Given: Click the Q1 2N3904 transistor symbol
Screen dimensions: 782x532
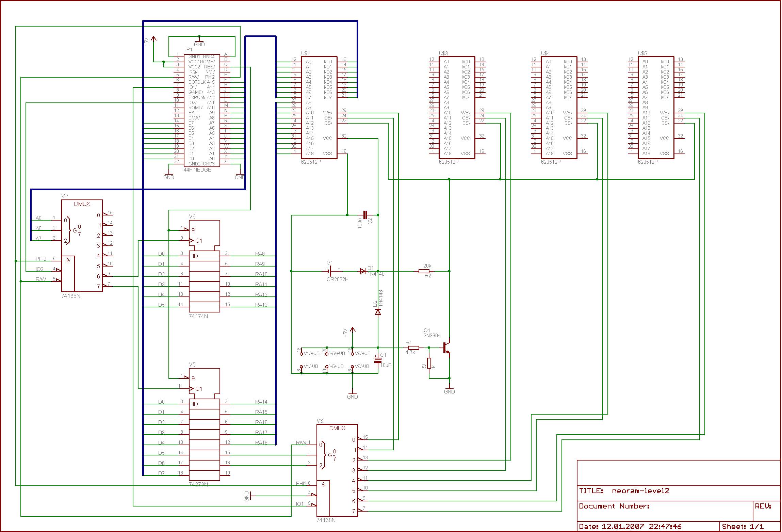Looking at the screenshot, I should [x=447, y=347].
